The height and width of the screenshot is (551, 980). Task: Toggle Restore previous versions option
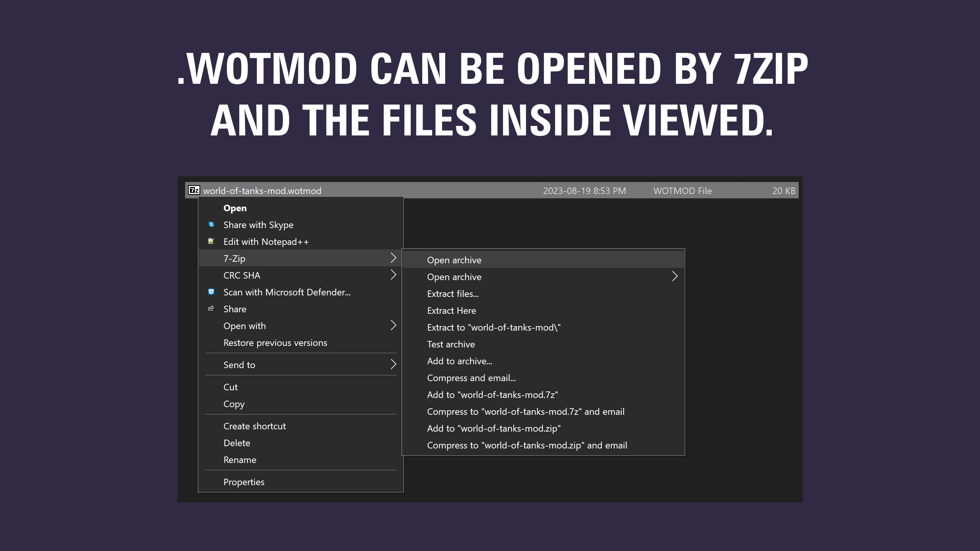[x=275, y=342]
